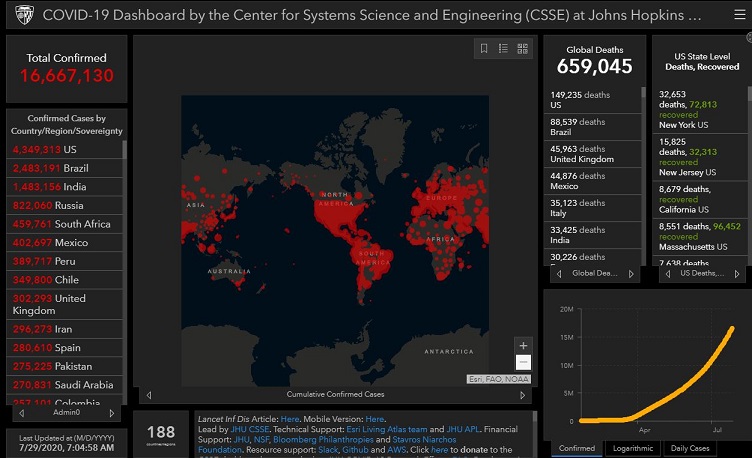Zoom in on the map

tap(523, 346)
